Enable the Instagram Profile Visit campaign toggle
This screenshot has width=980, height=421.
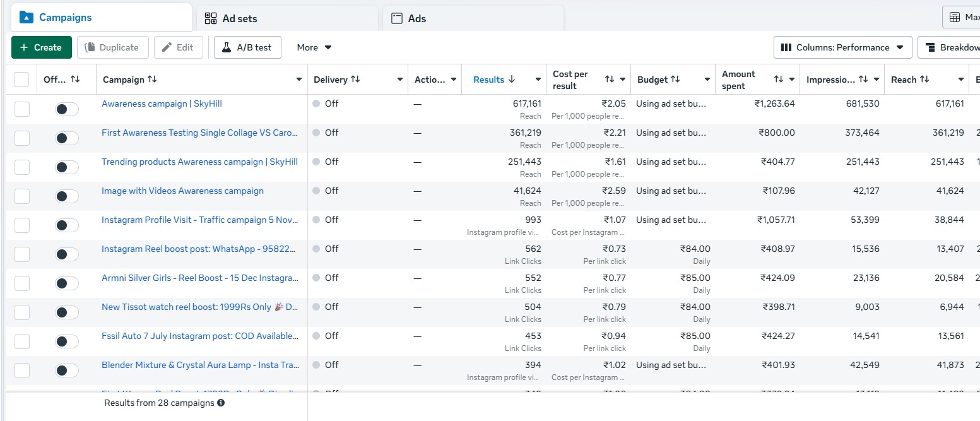coord(67,225)
